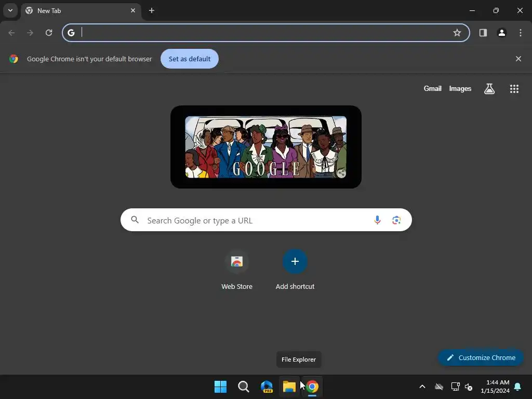Open the Windows Start menu

pyautogui.click(x=220, y=387)
